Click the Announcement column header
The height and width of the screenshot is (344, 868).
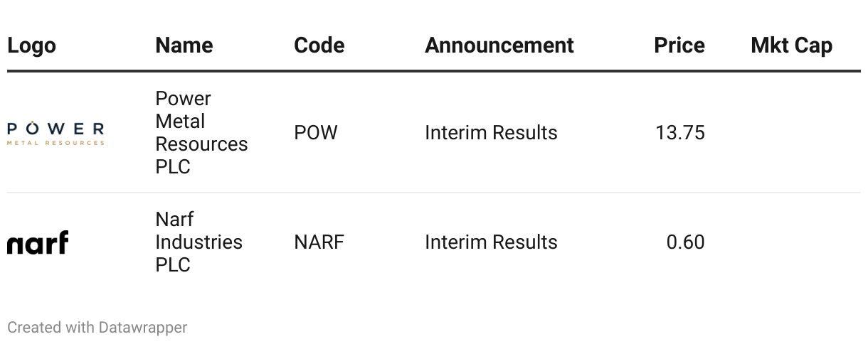(x=499, y=45)
